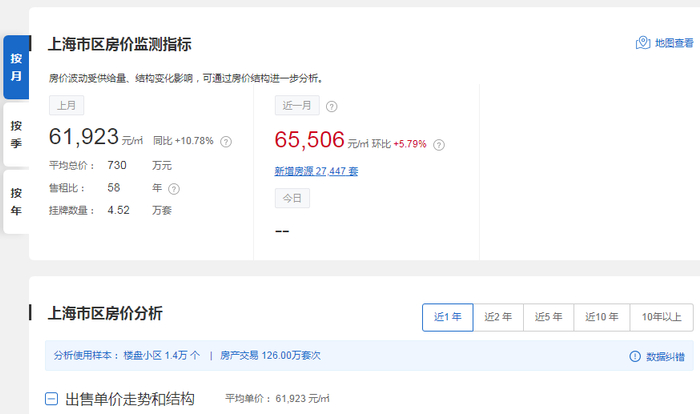Click the 数据纠错 exclamation icon
700x414 pixels.
(635, 356)
